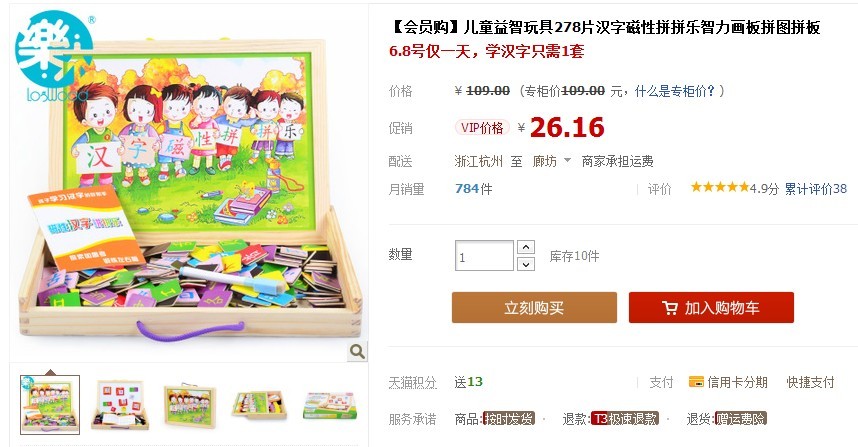The image size is (858, 447).
Task: Open the 廊坊 delivery destination dropdown
Action: [x=552, y=161]
